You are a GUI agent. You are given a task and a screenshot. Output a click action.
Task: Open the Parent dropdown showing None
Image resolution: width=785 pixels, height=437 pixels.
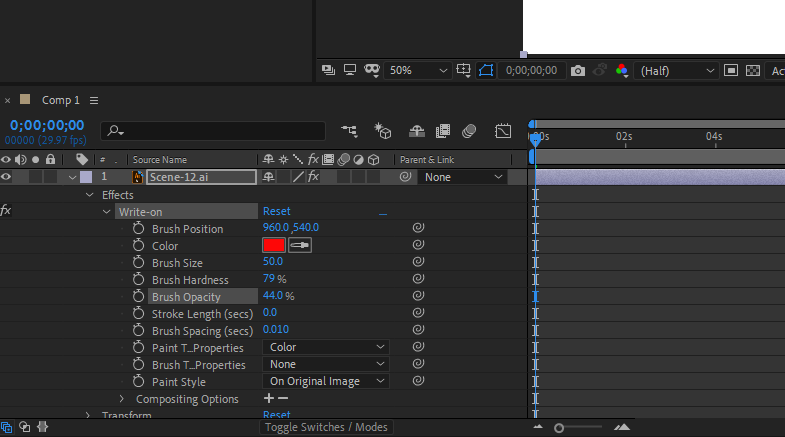point(463,177)
